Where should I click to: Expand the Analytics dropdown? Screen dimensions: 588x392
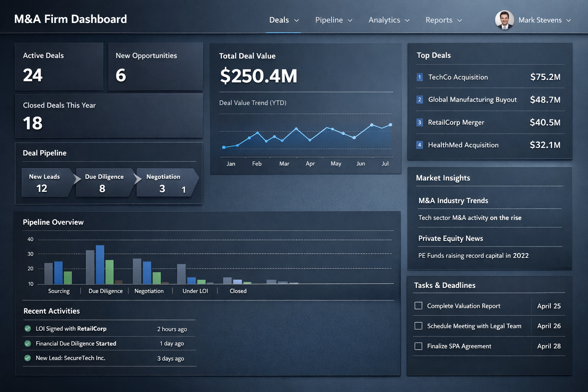pos(389,20)
